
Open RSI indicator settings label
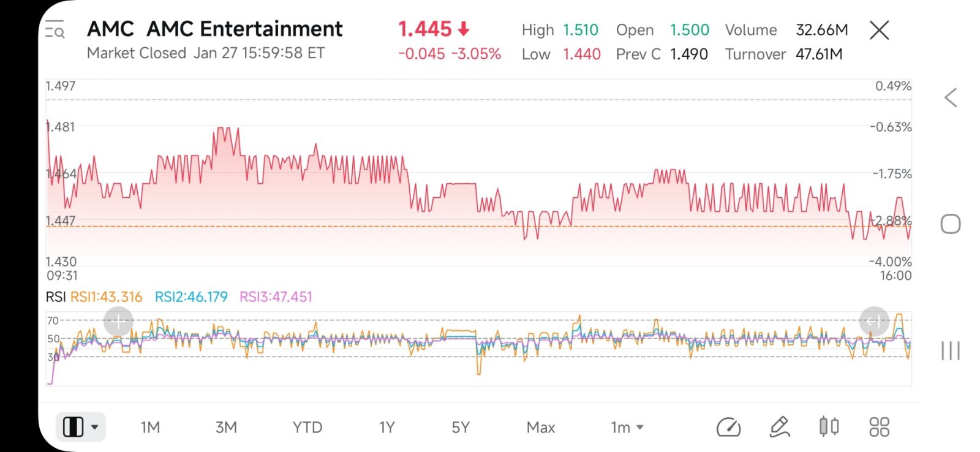tap(56, 297)
